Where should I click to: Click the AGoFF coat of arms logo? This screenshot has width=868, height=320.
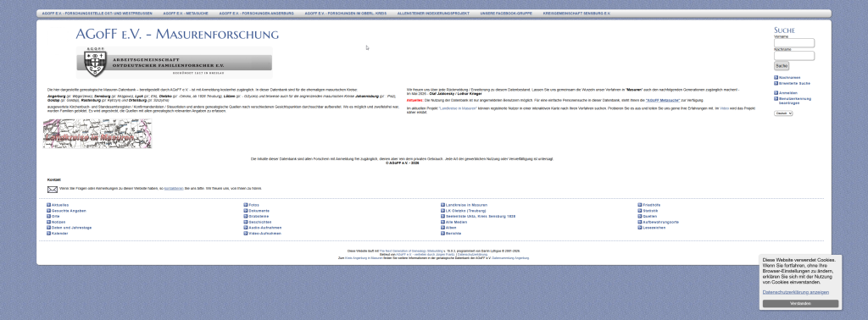click(95, 63)
